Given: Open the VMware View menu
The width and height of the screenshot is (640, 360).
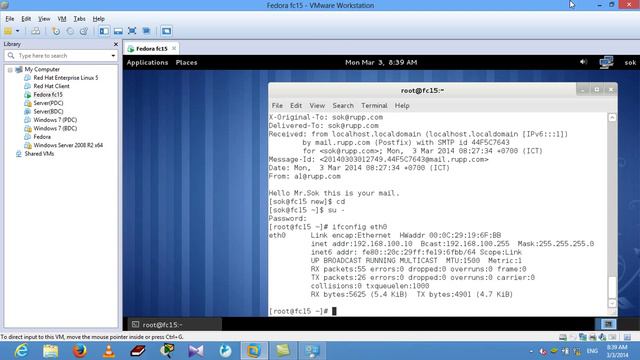Looking at the screenshot, I should tap(44, 19).
